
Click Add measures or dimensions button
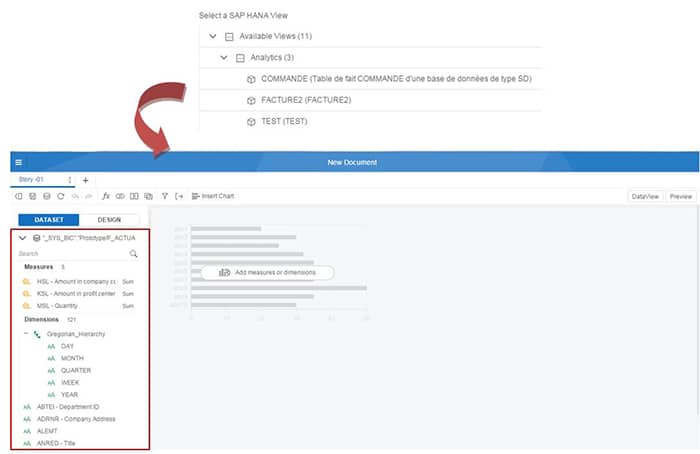coord(267,272)
